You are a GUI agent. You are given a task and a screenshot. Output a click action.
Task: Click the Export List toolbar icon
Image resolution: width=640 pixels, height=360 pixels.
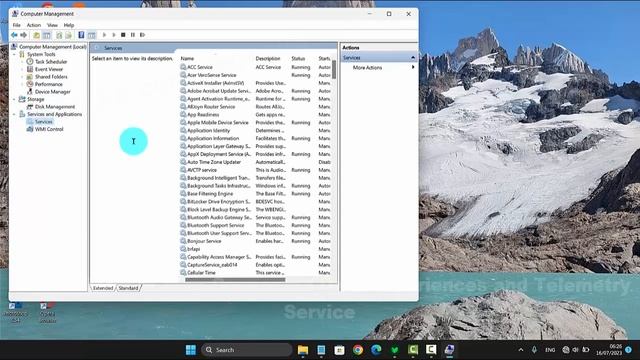(x=68, y=35)
